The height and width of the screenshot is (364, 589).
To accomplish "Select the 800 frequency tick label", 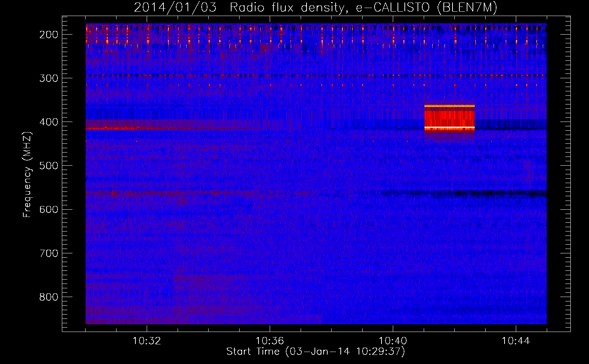I will [x=49, y=297].
